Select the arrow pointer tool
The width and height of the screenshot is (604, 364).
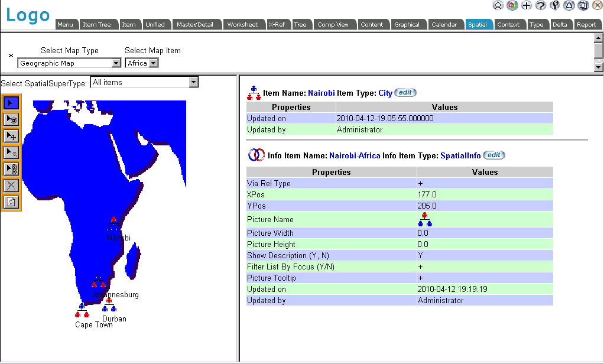click(12, 103)
